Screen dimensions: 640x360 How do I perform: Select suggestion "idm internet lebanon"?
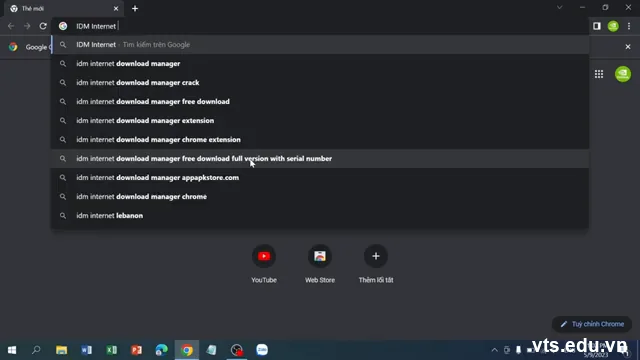coord(320,216)
